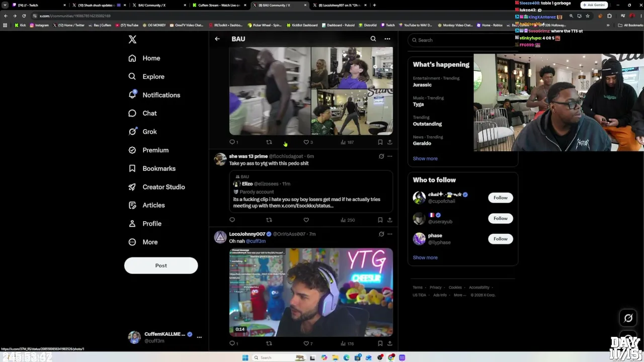Go back using the BAU header arrow
The width and height of the screenshot is (644, 362).
point(217,39)
